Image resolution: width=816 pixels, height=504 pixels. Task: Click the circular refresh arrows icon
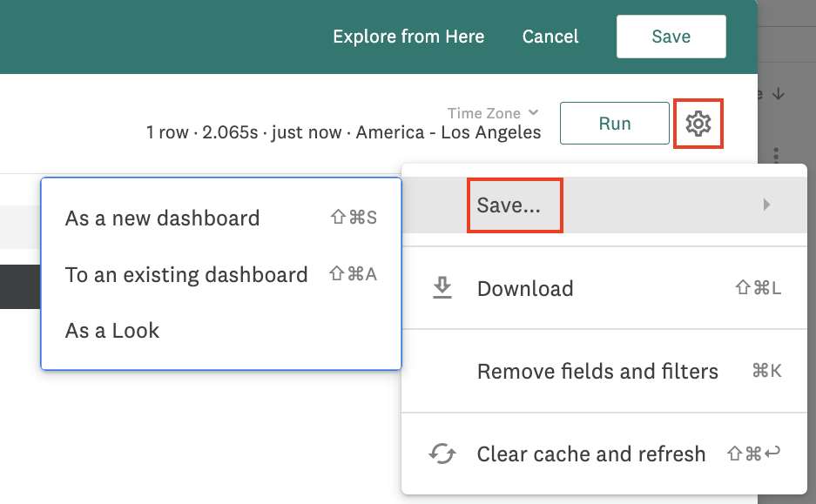(x=442, y=454)
